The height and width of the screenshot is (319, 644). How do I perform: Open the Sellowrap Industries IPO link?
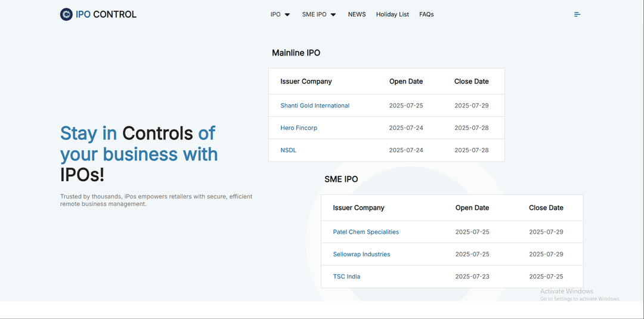click(361, 254)
